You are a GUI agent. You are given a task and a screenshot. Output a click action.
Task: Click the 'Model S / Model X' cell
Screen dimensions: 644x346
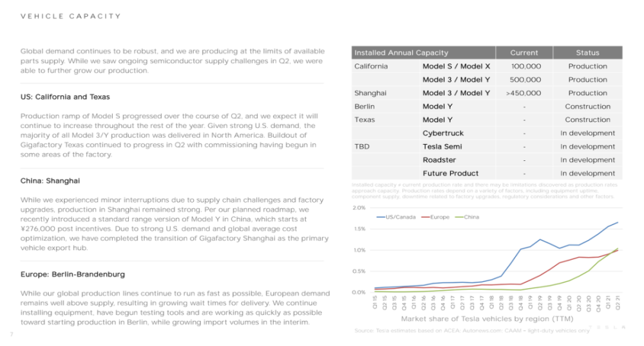(x=456, y=66)
